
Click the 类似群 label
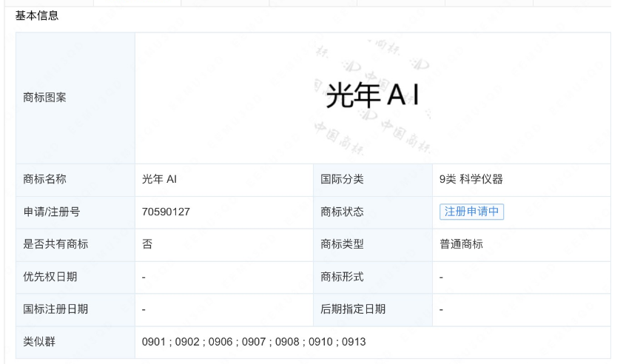point(39,342)
